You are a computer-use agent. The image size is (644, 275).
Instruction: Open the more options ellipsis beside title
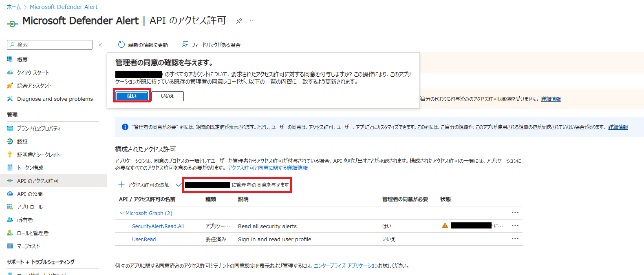252,21
